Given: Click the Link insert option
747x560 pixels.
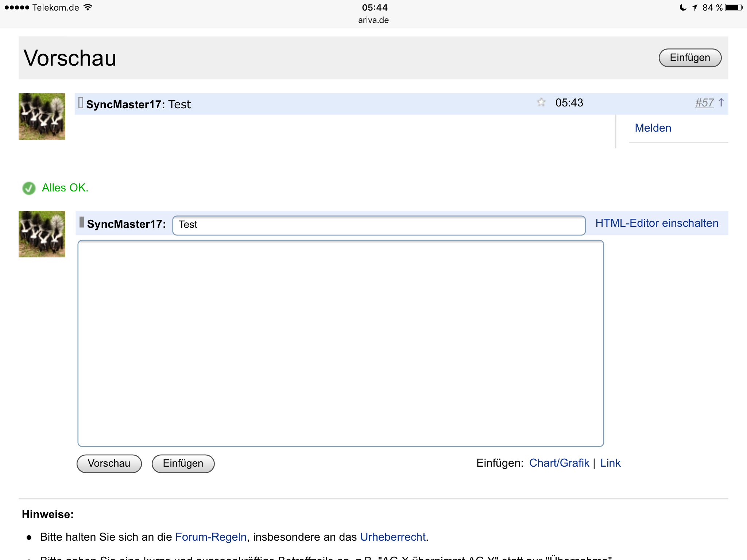Looking at the screenshot, I should [610, 463].
